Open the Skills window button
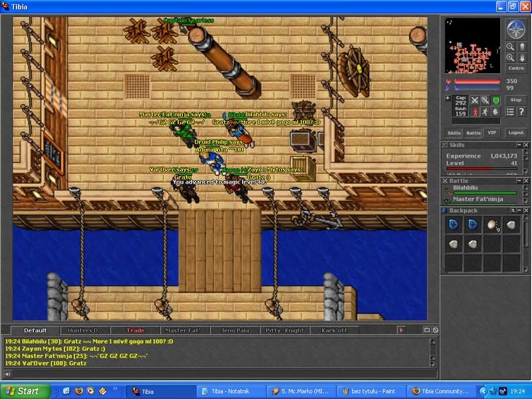This screenshot has height=399, width=532. tap(454, 132)
